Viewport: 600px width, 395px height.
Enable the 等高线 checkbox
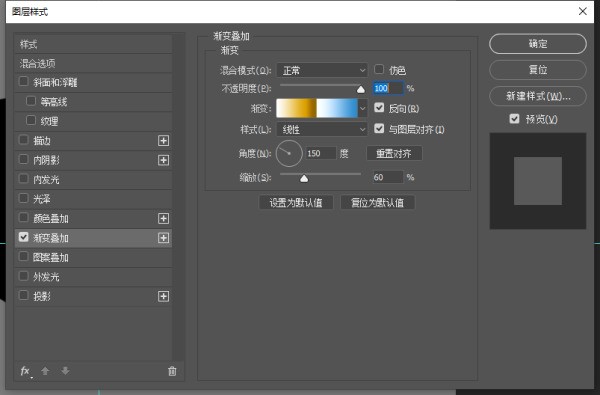tap(31, 101)
